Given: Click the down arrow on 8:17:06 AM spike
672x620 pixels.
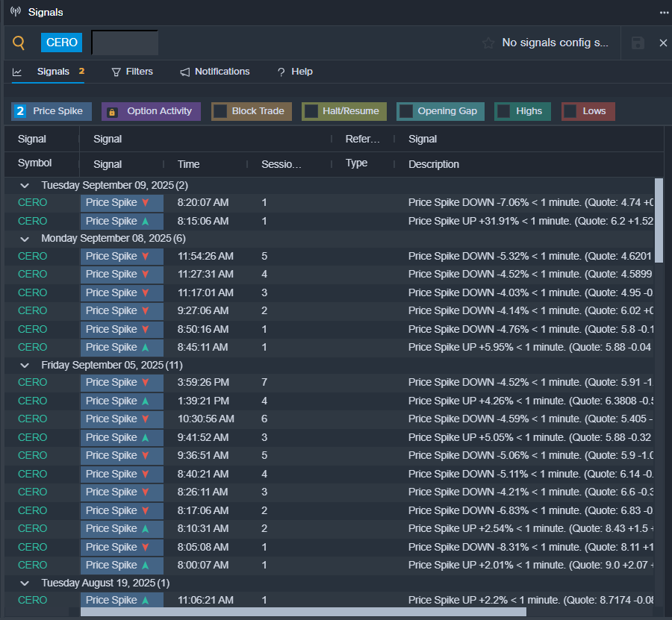Looking at the screenshot, I should [x=146, y=511].
